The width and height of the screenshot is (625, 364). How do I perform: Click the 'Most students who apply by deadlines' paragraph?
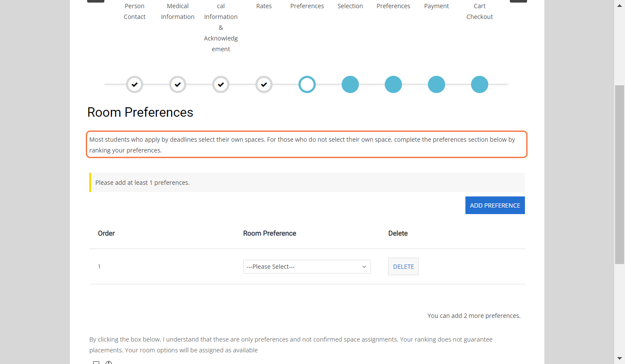point(307,145)
